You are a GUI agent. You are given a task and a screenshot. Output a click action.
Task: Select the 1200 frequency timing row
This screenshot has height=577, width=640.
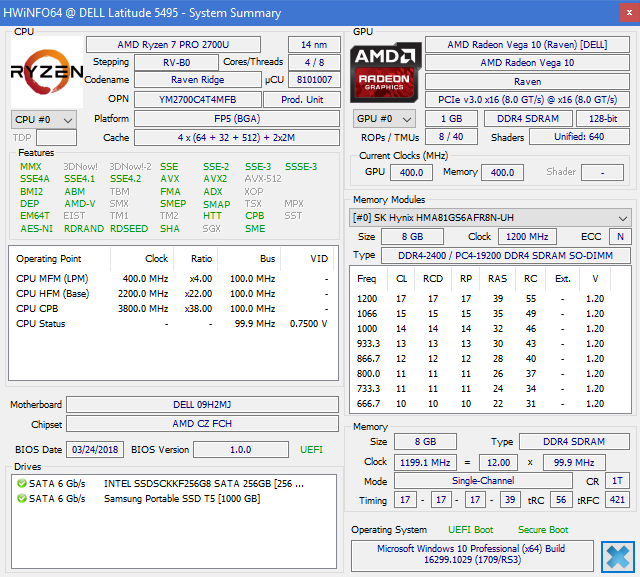tap(490, 299)
